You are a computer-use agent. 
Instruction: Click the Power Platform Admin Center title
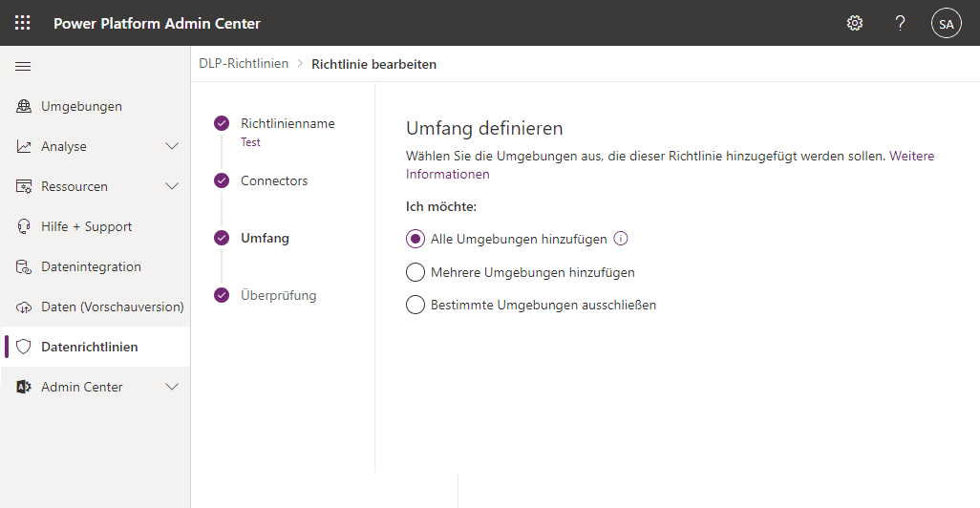[157, 23]
